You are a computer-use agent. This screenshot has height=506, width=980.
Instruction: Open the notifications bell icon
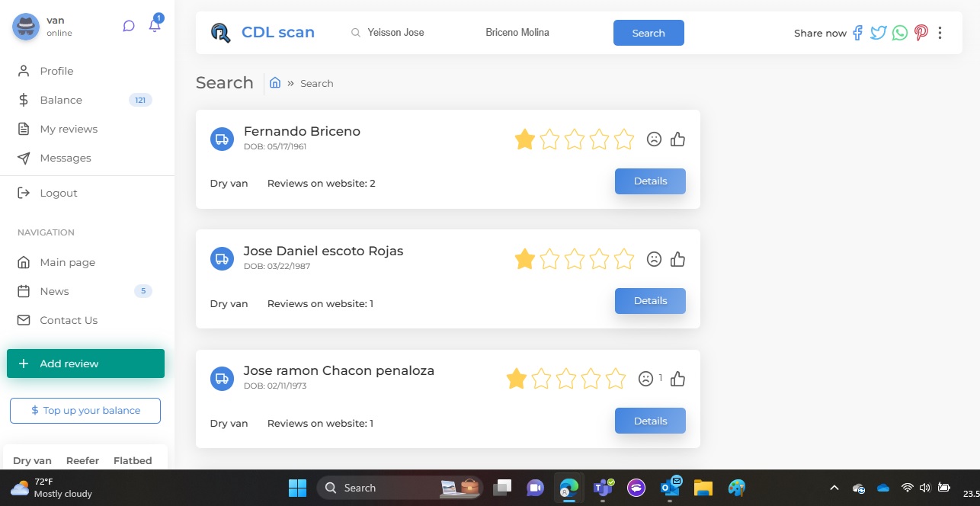point(155,26)
